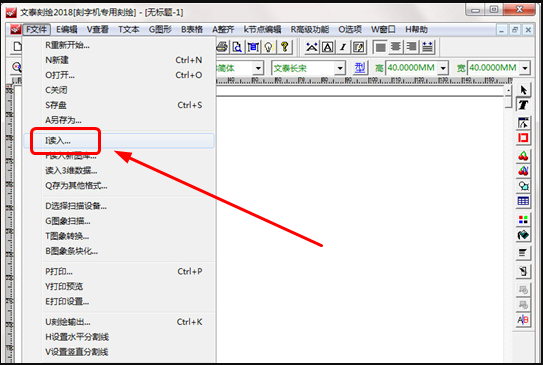This screenshot has height=365, width=543.
Task: Expand the height 40.0000MM dropdown
Action: click(443, 68)
